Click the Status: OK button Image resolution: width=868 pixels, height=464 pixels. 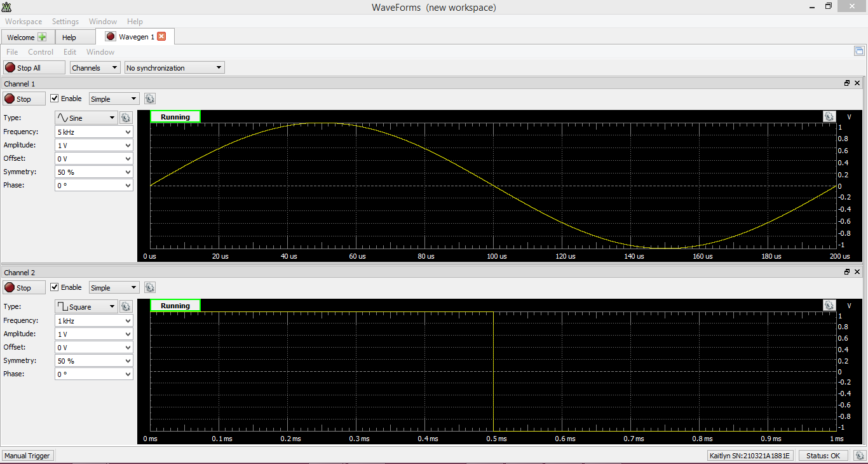pos(823,455)
